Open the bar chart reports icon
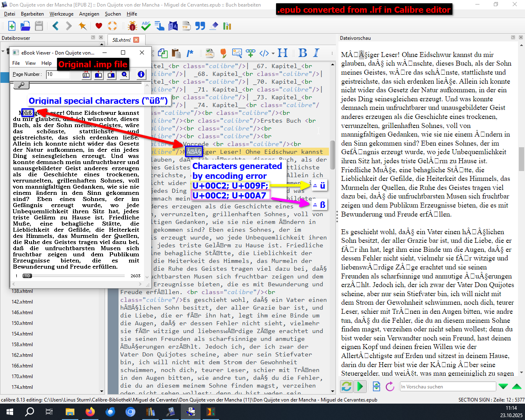This screenshot has height=420, width=525. click(x=227, y=26)
